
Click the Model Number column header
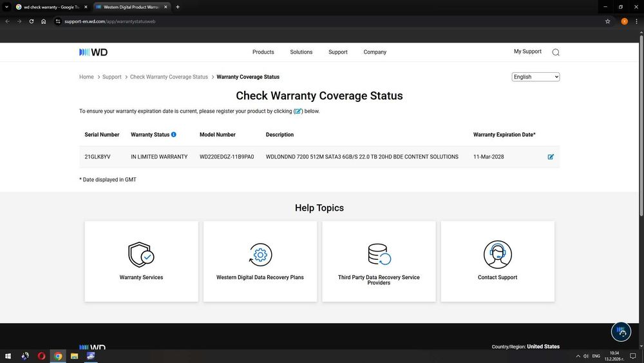click(x=217, y=134)
